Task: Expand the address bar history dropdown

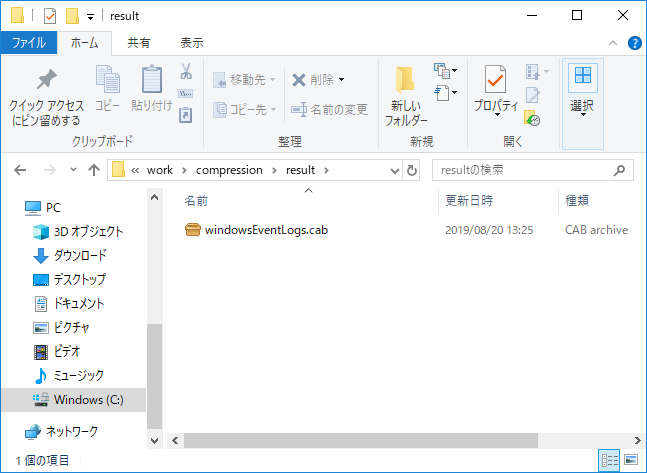Action: click(x=394, y=170)
